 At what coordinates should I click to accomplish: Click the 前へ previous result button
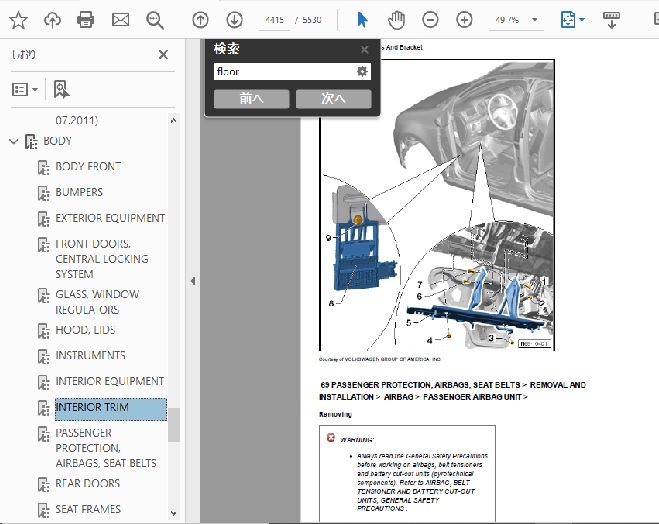click(x=251, y=99)
